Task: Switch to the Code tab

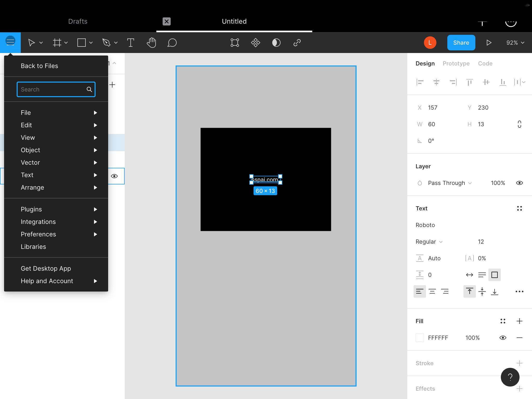Action: point(485,63)
